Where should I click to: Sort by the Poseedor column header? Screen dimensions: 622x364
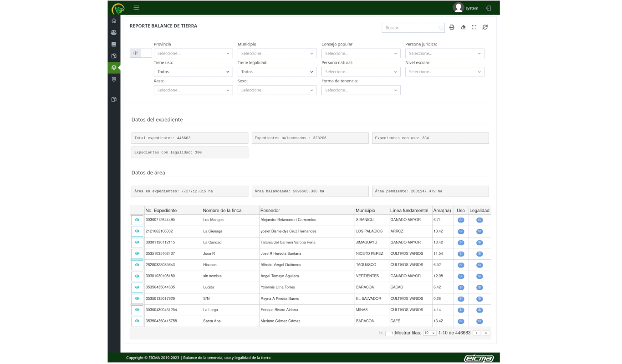[270, 210]
